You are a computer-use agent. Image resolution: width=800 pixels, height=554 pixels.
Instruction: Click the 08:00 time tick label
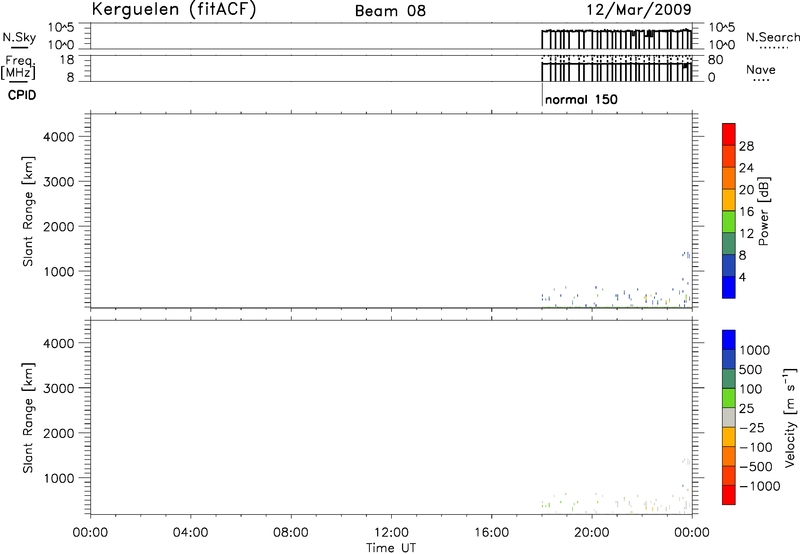[x=291, y=533]
